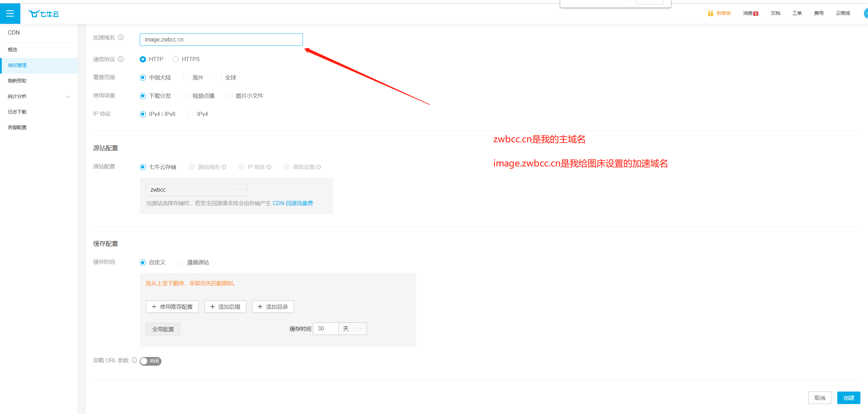The image size is (868, 414).
Task: Click the 添加目录 button
Action: point(273,307)
